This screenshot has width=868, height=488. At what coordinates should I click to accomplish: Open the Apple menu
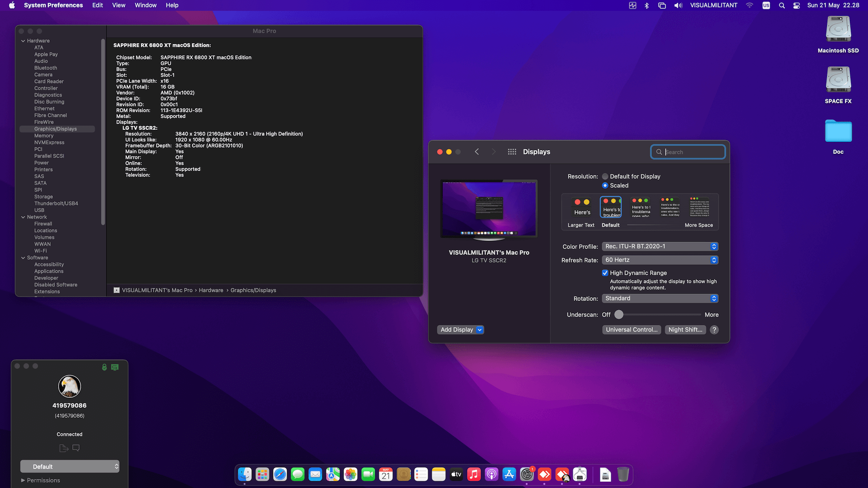[x=12, y=5]
